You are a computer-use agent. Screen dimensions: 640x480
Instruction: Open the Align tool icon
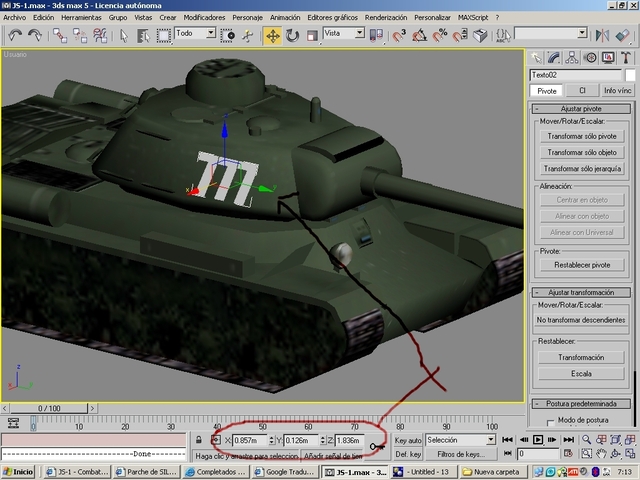(622, 36)
